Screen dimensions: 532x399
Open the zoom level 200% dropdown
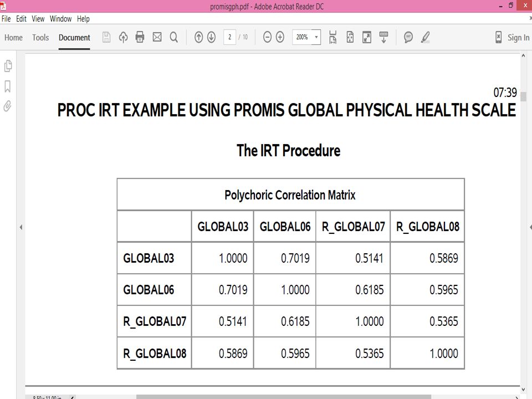point(316,37)
